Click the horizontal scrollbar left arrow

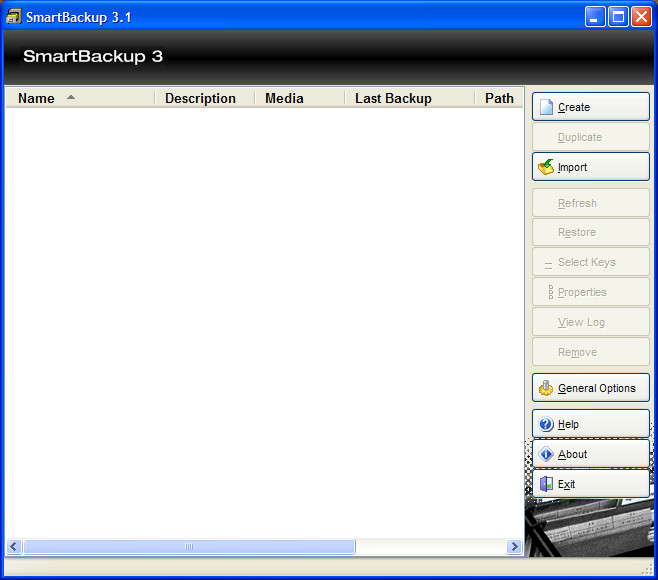coord(14,546)
